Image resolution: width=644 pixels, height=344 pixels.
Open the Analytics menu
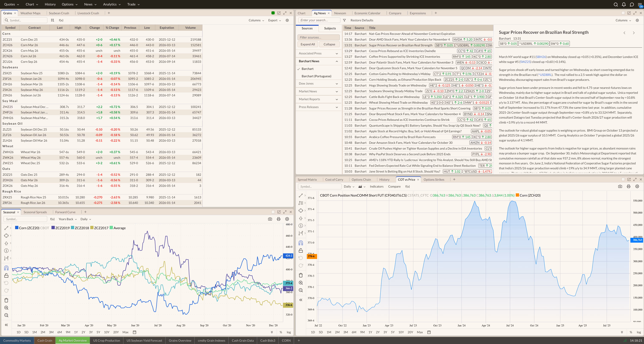click(x=110, y=4)
